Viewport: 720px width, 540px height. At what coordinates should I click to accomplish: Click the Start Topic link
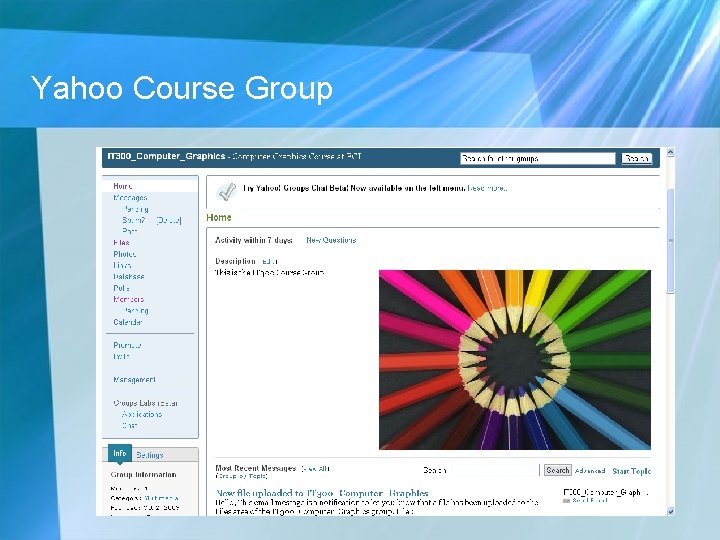(x=631, y=471)
